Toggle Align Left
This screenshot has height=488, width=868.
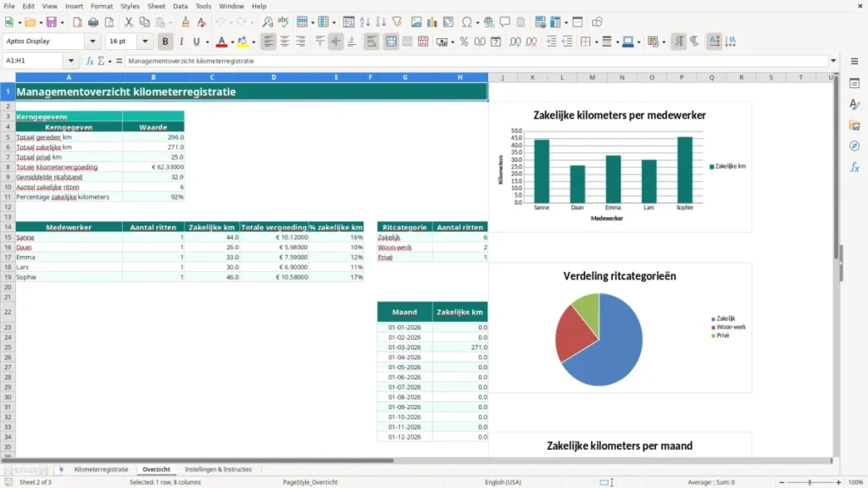pos(269,42)
